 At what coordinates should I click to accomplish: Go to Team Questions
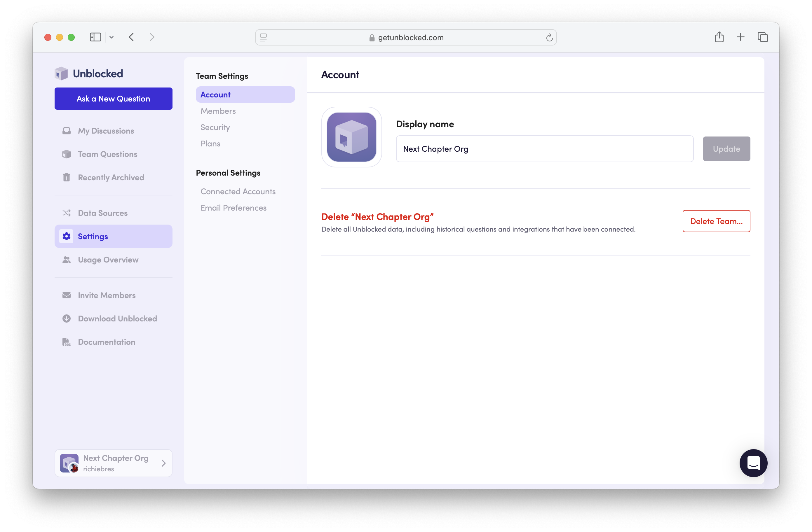coord(114,154)
